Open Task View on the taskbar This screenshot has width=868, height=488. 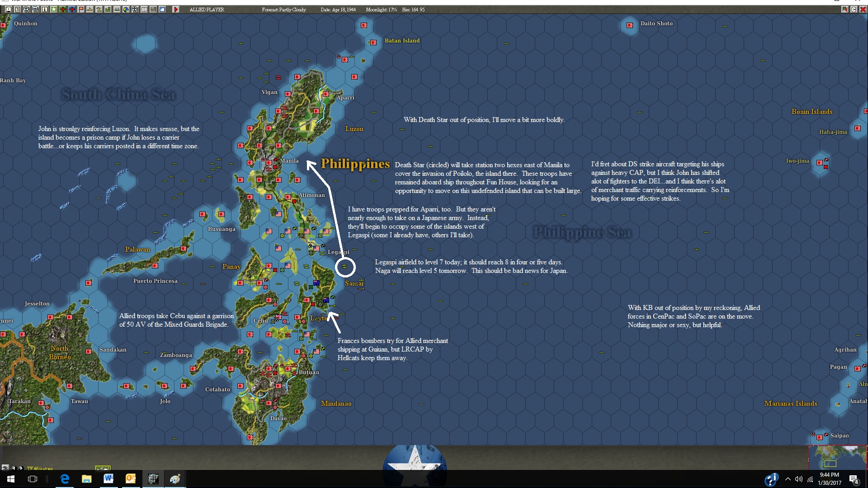pos(33,479)
